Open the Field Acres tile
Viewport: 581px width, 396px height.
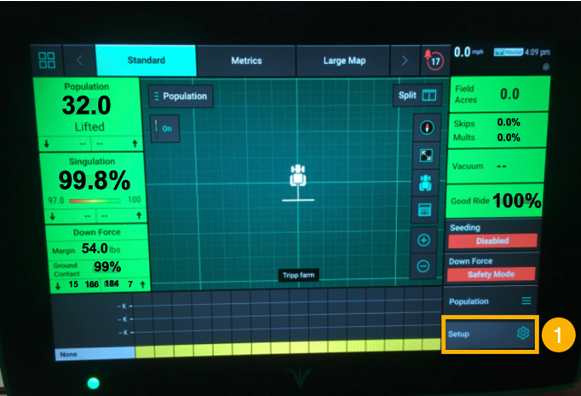click(499, 94)
